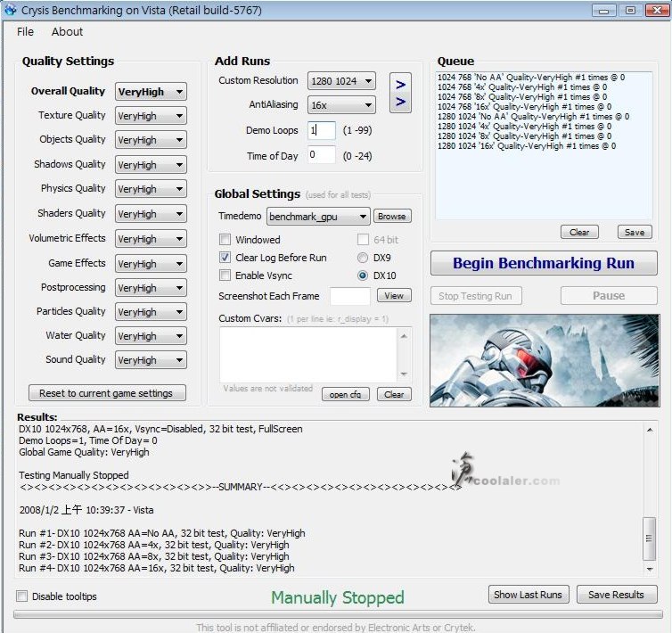Select the DX9 radio button
This screenshot has height=633, width=672.
363,258
